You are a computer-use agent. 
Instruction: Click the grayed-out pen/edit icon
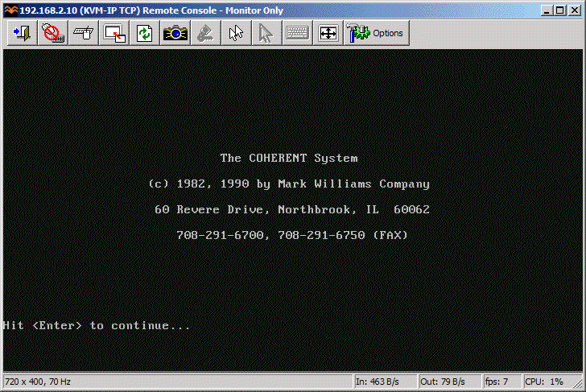click(x=206, y=33)
